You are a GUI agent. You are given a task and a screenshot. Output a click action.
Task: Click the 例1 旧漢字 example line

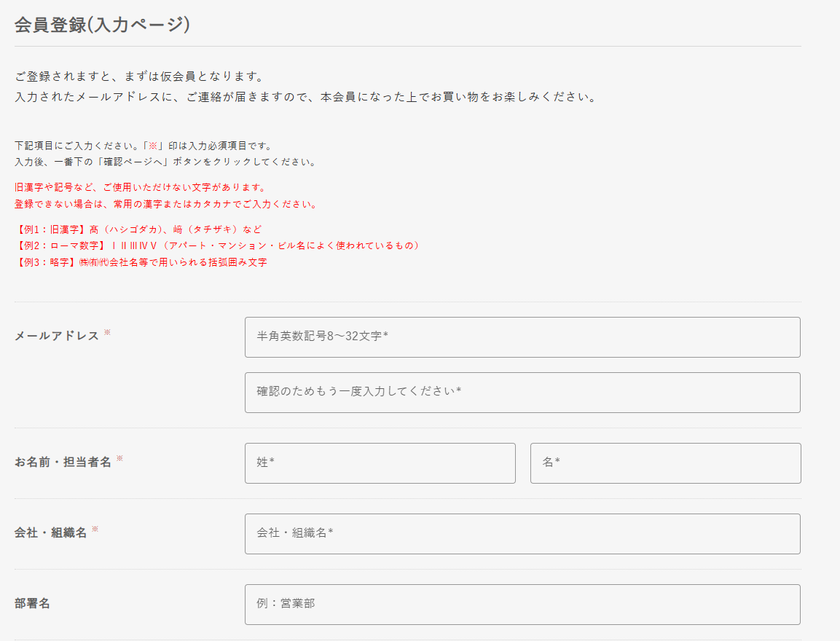138,229
